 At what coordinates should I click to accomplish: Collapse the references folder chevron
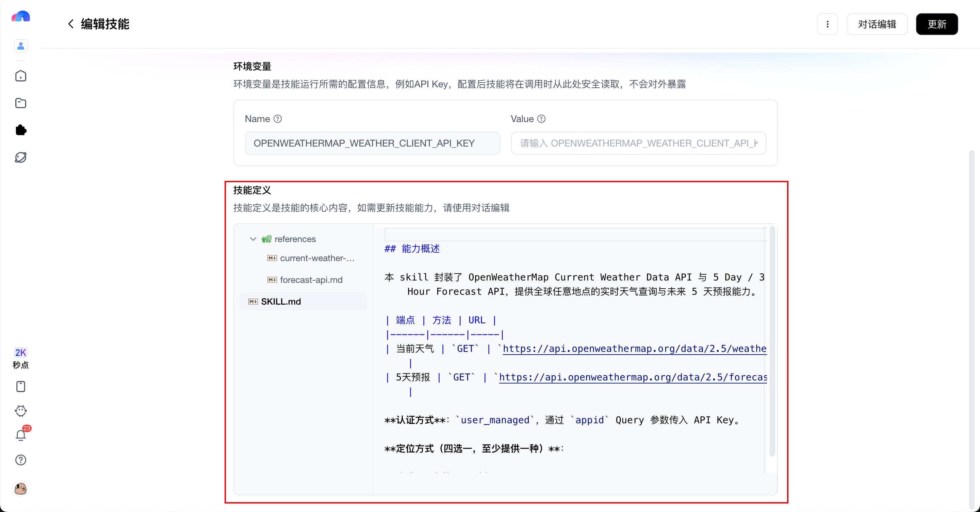pyautogui.click(x=253, y=239)
